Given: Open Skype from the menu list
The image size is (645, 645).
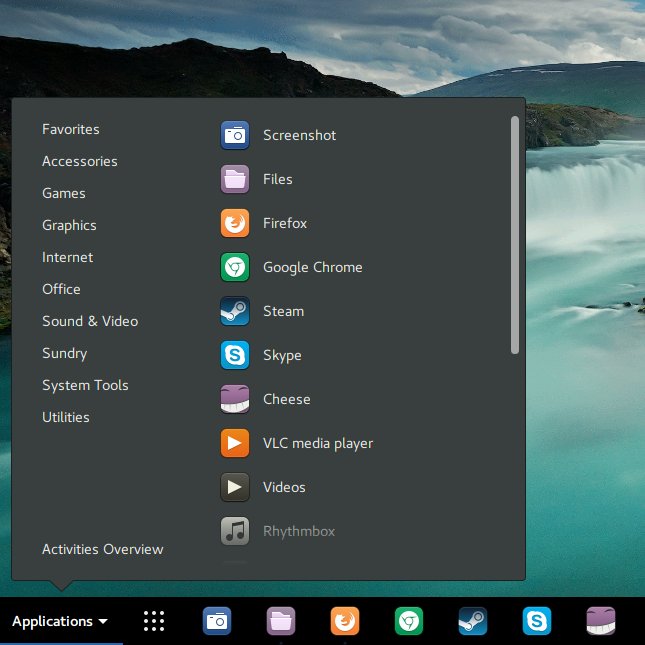Looking at the screenshot, I should [281, 355].
